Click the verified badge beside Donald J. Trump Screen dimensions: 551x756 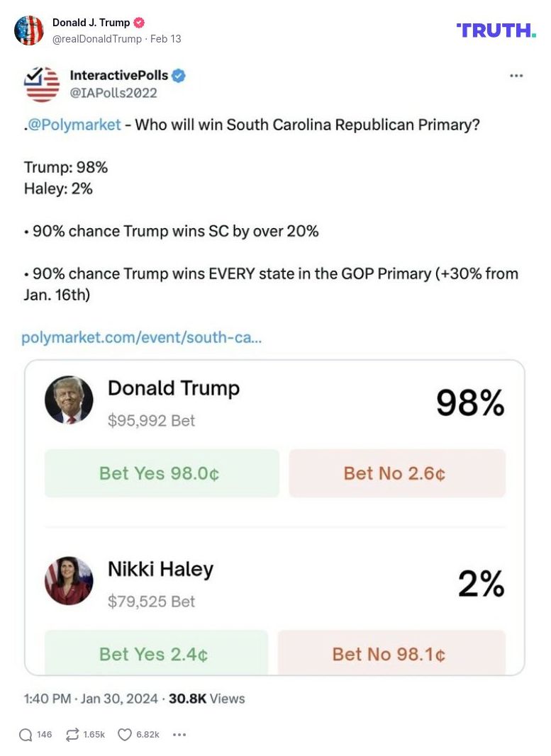140,22
